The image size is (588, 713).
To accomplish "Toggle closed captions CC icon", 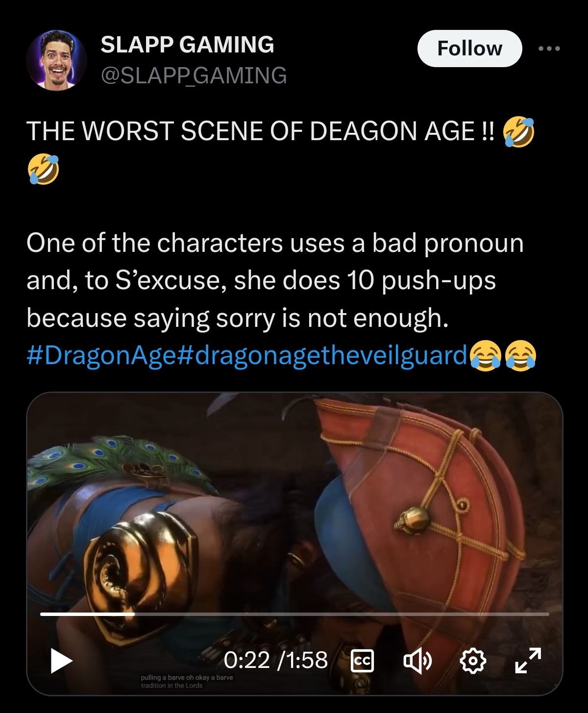I will coord(363,661).
